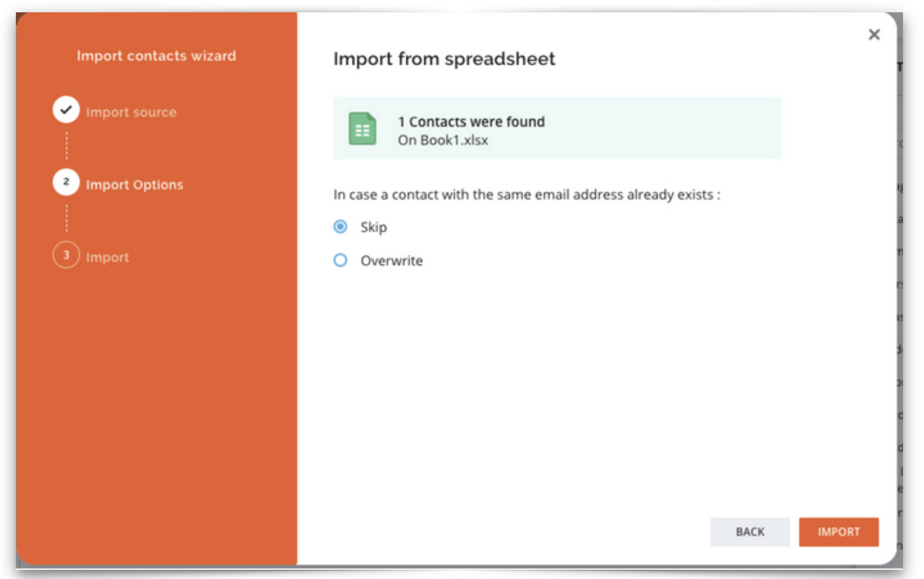Open the Import Options step
This screenshot has width=924, height=579.
point(135,185)
